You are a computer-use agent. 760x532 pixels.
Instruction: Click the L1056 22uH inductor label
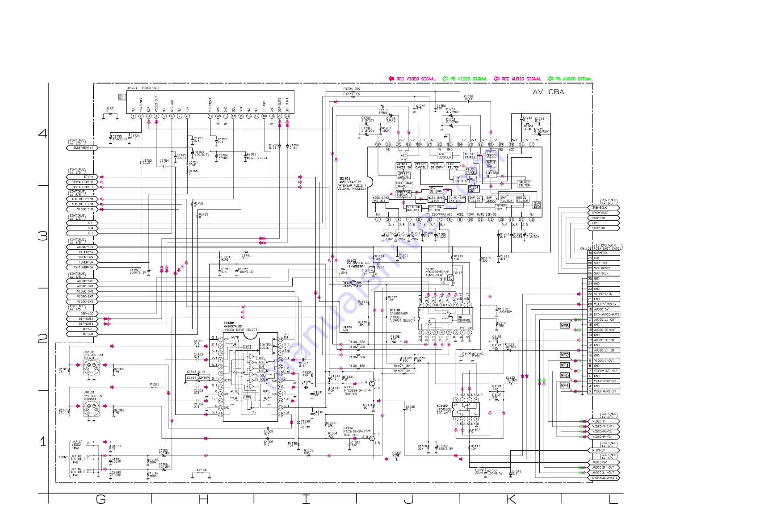tap(479, 471)
